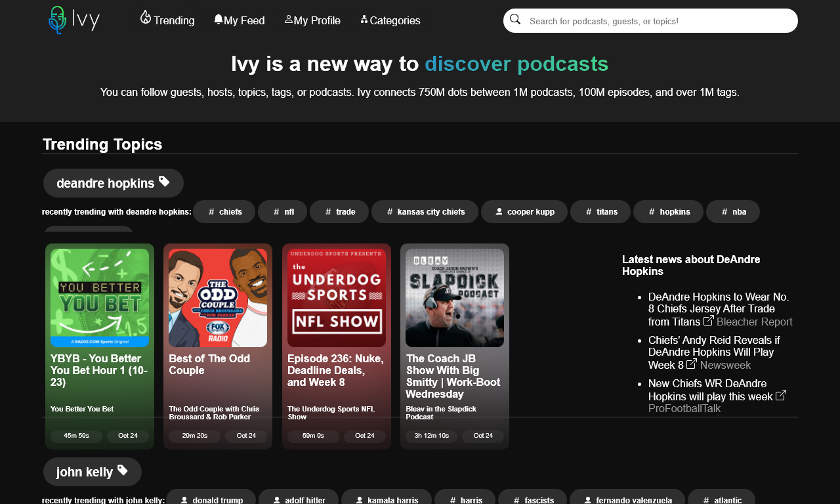
Task: Open external link icon for Bleacher Report article
Action: (709, 321)
